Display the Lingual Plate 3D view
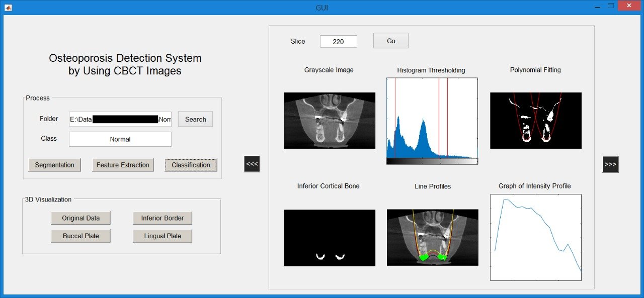The image size is (644, 298). click(162, 236)
